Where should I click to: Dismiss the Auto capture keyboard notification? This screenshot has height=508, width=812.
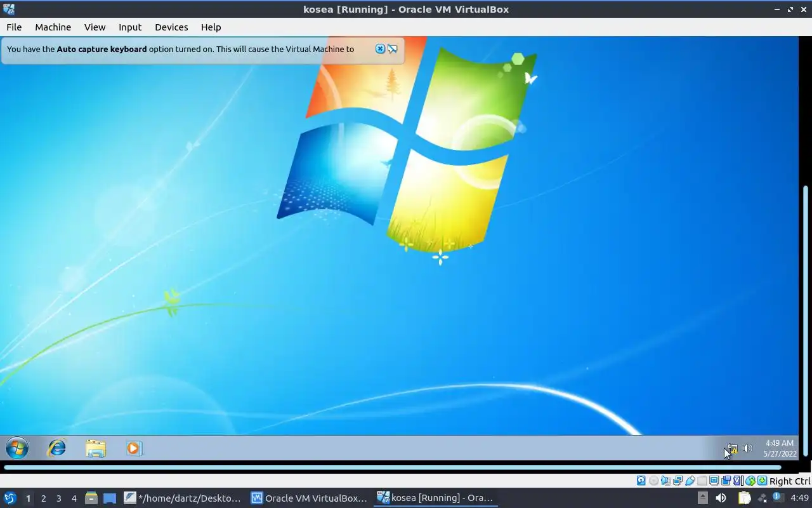point(380,49)
